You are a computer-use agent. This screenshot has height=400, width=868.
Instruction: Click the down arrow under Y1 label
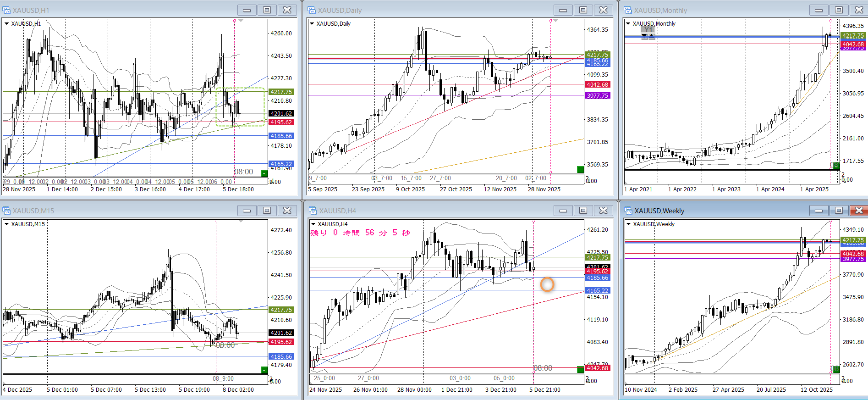pos(644,36)
